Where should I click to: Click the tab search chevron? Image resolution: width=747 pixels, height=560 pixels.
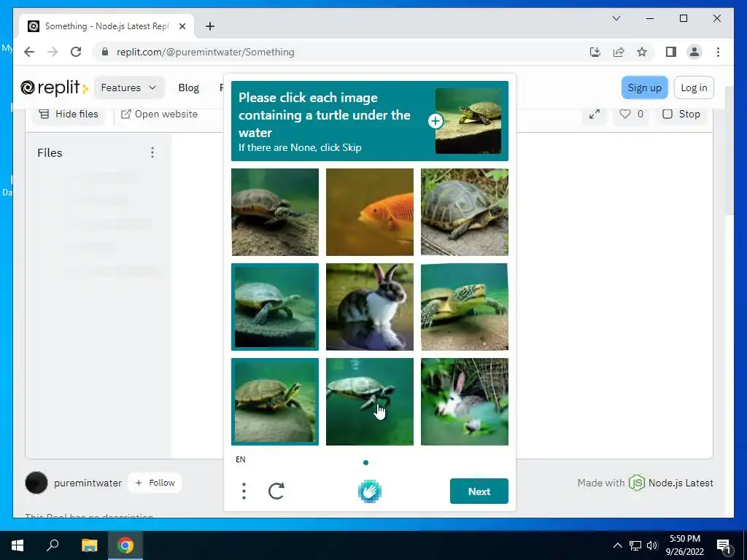[616, 18]
